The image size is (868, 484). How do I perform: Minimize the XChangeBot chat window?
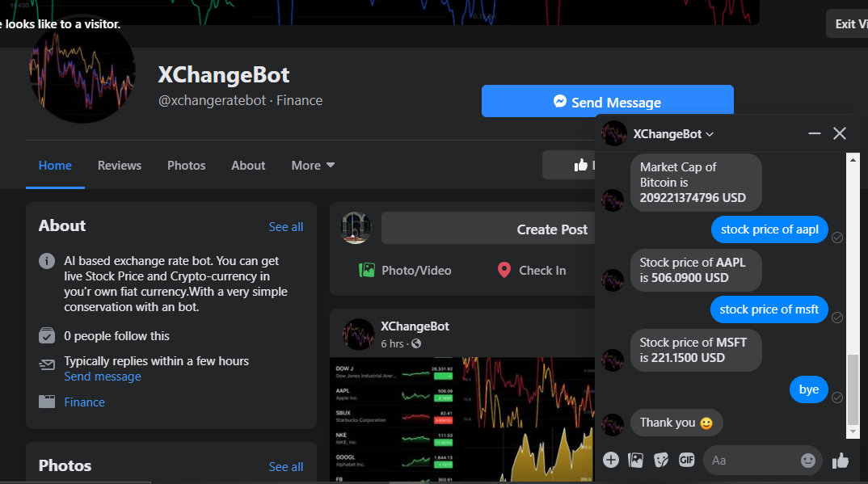point(815,133)
